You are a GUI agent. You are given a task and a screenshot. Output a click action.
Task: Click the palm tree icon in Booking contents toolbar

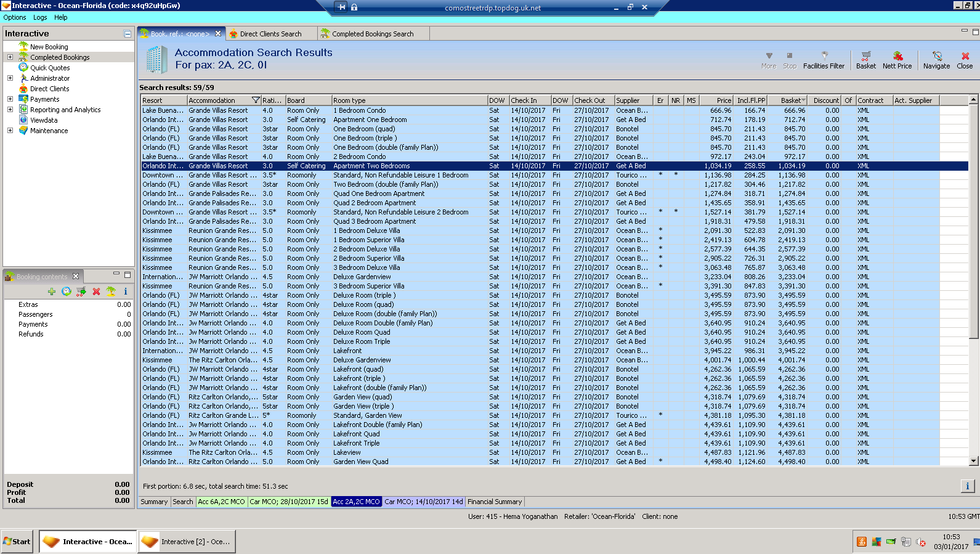click(x=111, y=291)
